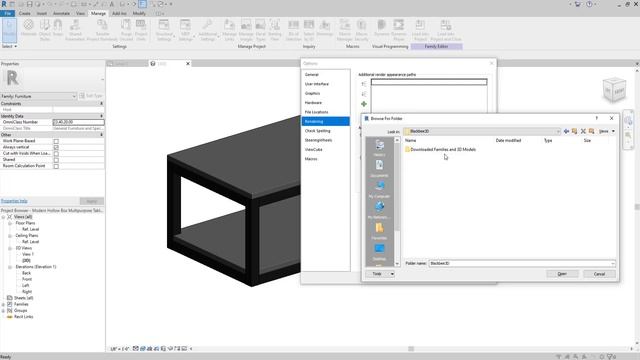Click the Open button in Browse dialog
The width and height of the screenshot is (640, 360).
pos(562,274)
